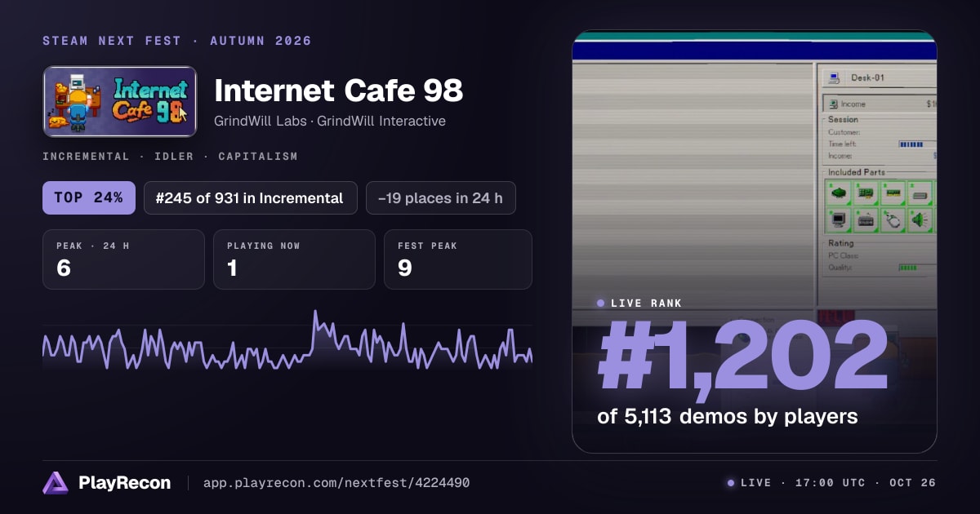Click 'of 5,113 demos by players' text
Screen dimensions: 980x514
point(728,416)
